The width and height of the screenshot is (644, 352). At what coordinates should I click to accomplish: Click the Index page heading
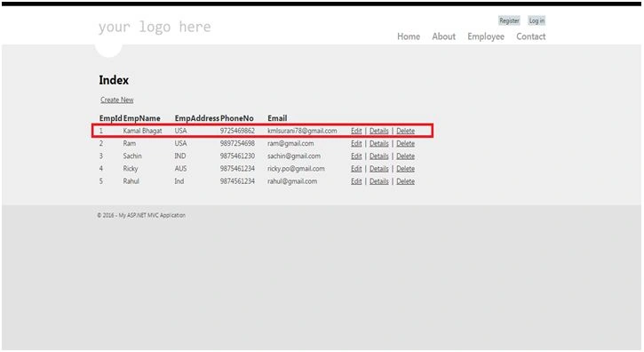pyautogui.click(x=114, y=80)
